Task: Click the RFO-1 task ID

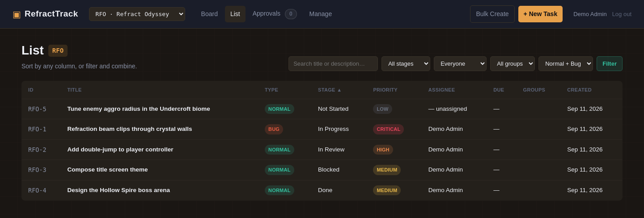Action: pos(37,129)
